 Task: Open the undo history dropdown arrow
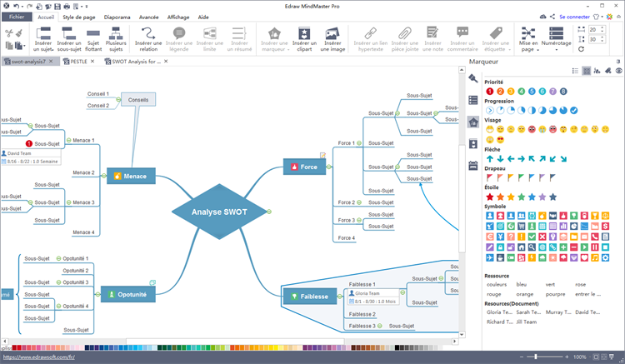(x=22, y=7)
